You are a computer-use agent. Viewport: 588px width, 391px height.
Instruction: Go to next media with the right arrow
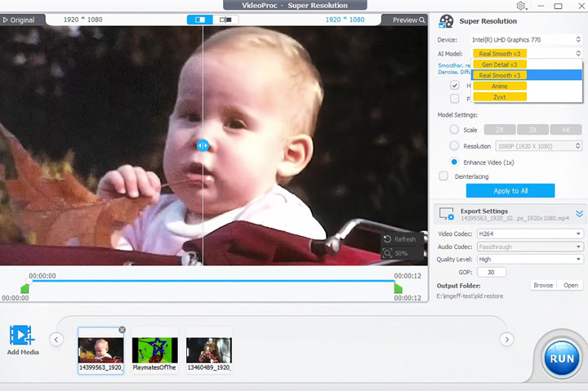point(506,340)
